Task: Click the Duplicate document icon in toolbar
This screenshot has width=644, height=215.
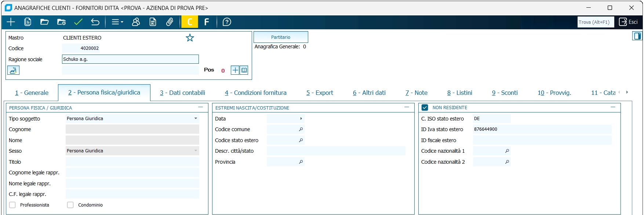Action: [28, 22]
